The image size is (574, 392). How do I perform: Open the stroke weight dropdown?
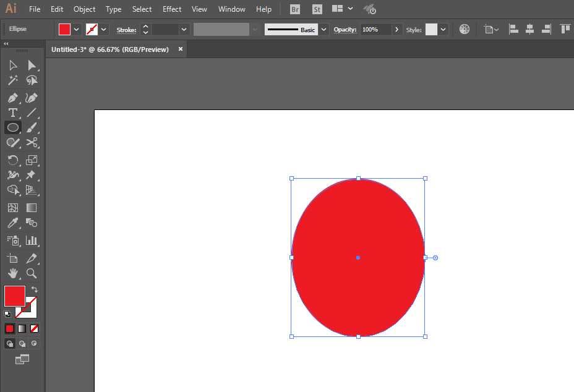pos(184,29)
